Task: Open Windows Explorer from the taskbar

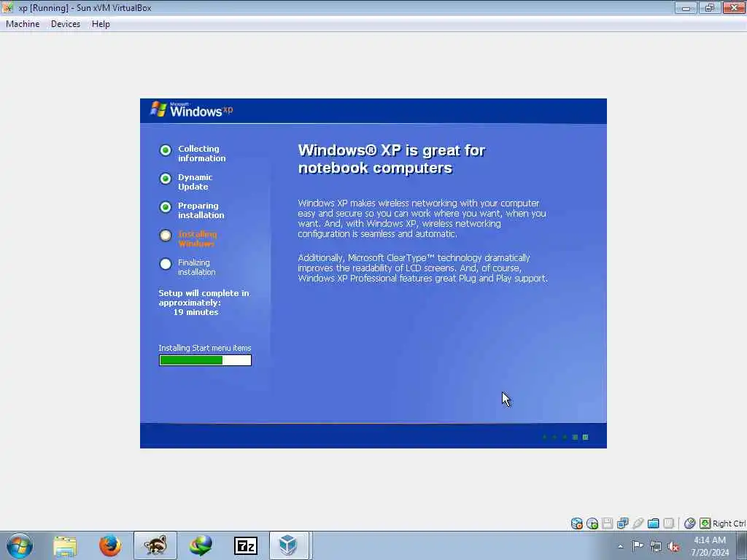Action: tap(65, 545)
